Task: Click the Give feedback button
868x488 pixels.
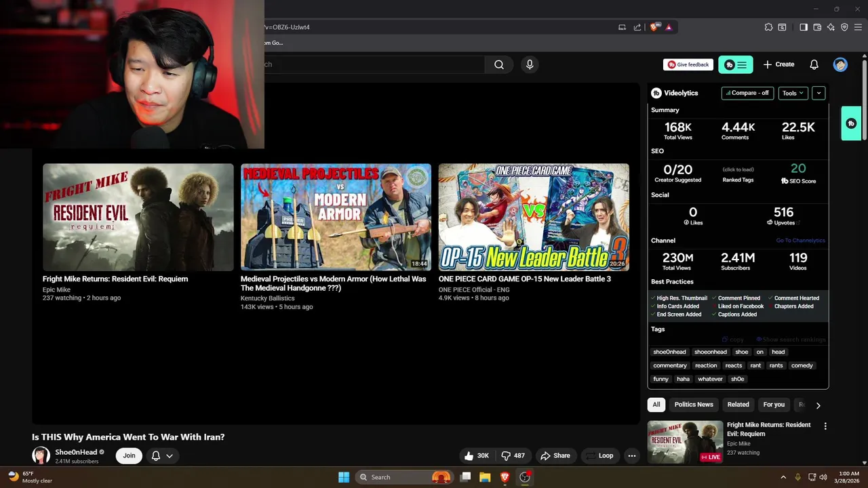Action: pos(688,64)
